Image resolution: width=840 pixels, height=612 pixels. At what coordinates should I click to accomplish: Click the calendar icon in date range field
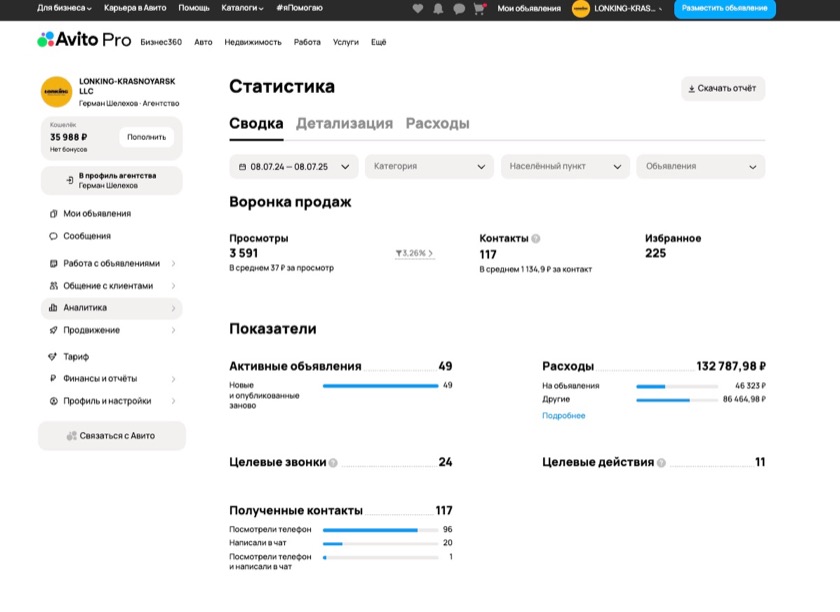[x=242, y=167]
